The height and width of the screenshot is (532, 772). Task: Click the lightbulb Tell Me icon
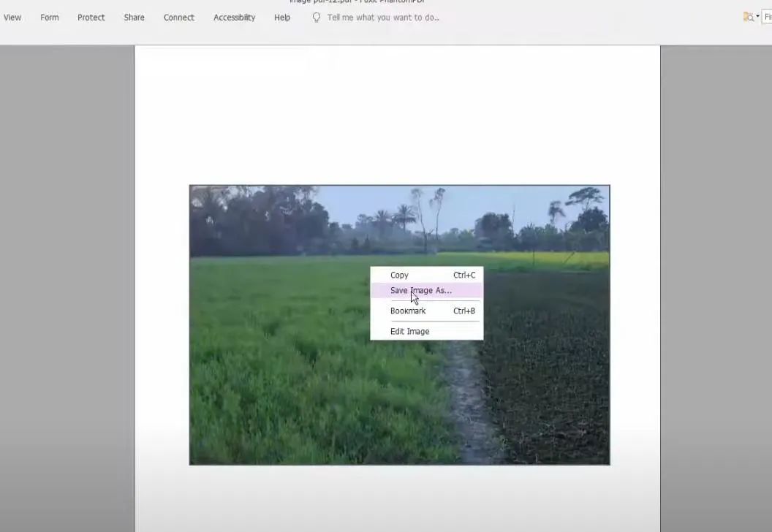(317, 18)
